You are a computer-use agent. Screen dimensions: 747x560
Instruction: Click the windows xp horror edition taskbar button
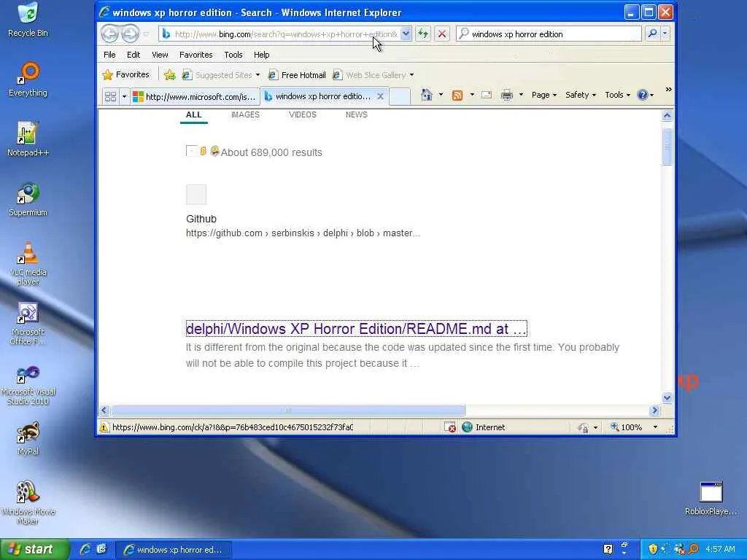(x=174, y=550)
